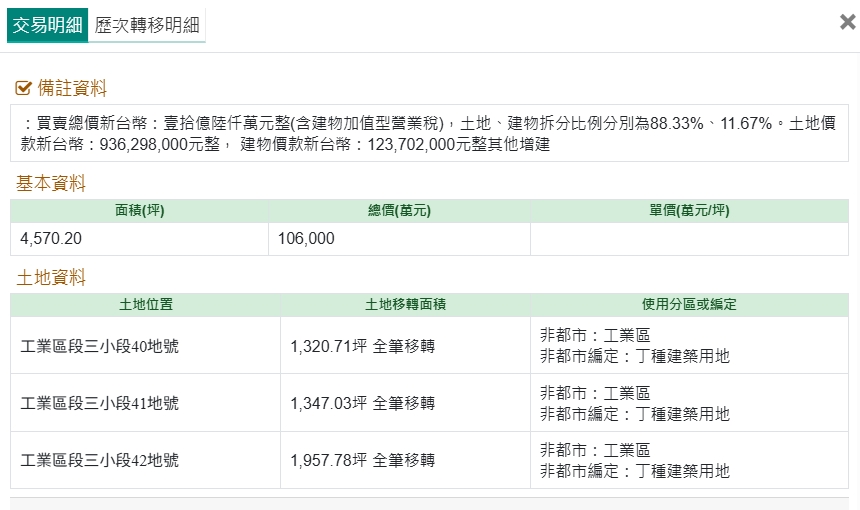
Task: Close the transaction detail dialog
Action: click(847, 23)
